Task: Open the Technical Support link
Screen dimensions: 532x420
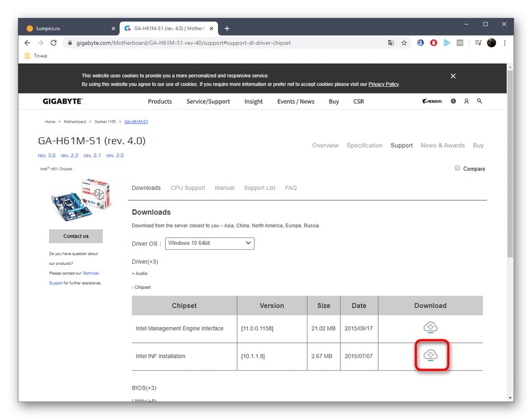Action: tap(91, 273)
